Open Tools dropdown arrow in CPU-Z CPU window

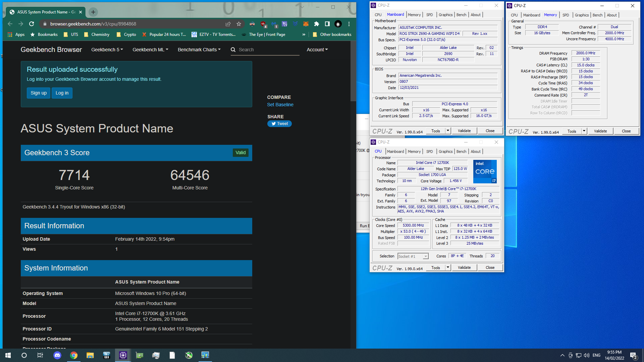click(x=448, y=267)
